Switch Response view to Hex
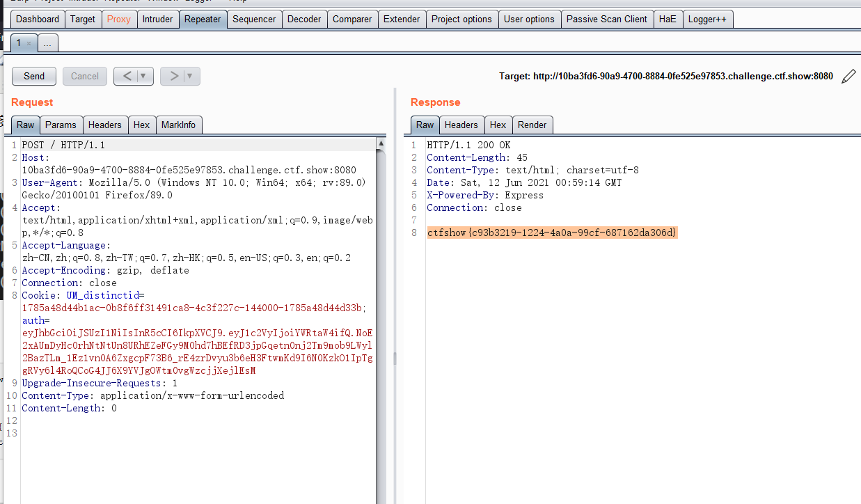The width and height of the screenshot is (861, 504). coord(498,125)
